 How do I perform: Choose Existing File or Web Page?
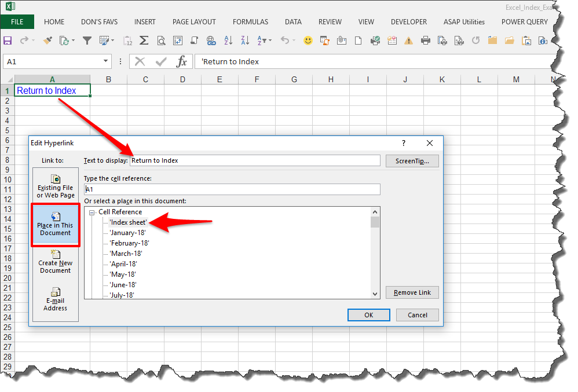(55, 185)
